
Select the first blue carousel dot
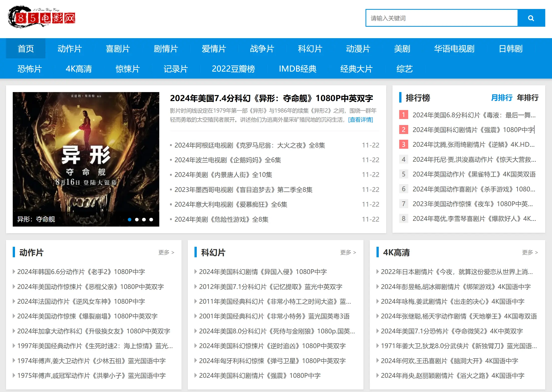130,220
